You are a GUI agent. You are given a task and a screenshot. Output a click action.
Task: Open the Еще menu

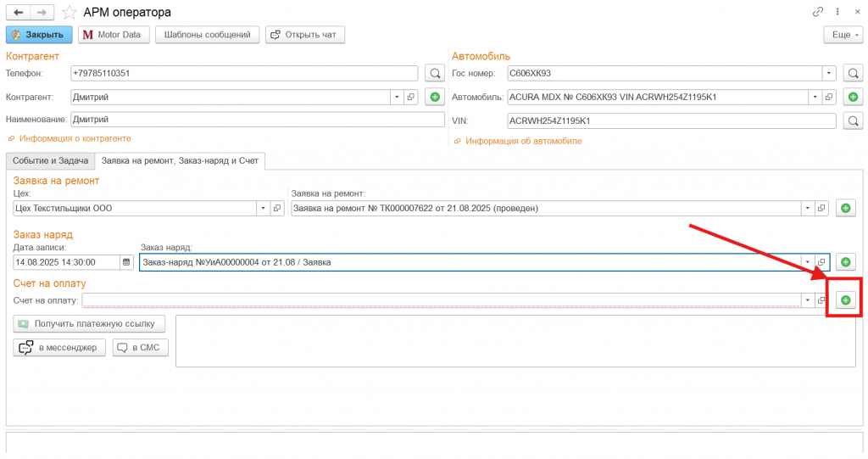842,35
